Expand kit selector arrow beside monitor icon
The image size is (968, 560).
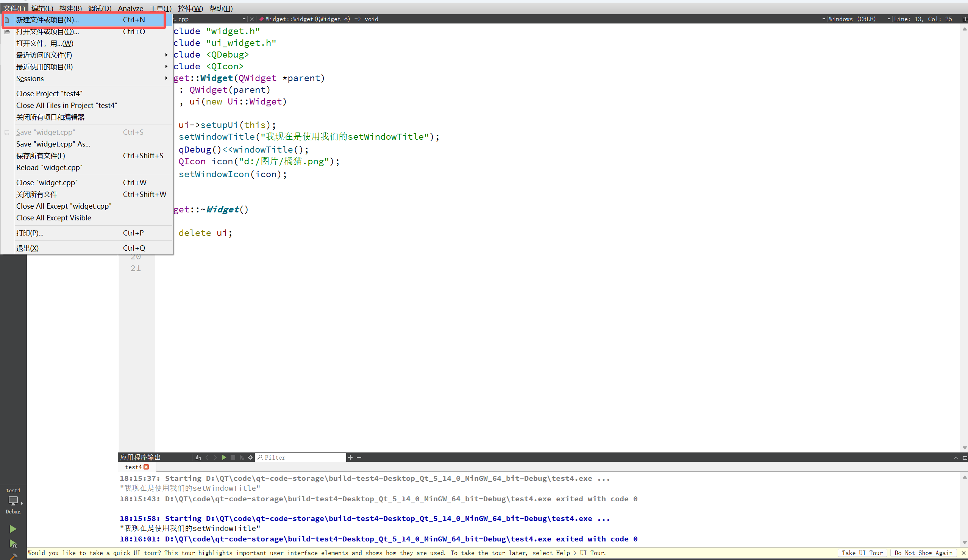[x=22, y=503]
